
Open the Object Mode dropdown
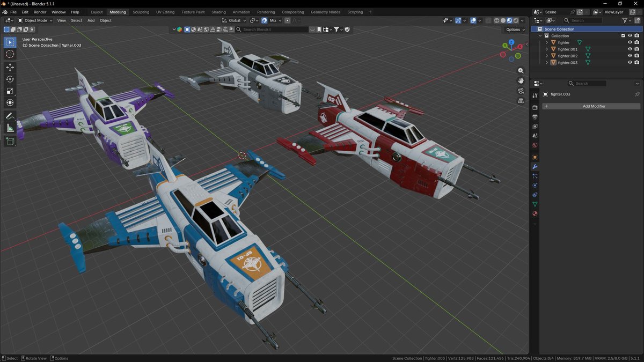tap(35, 20)
